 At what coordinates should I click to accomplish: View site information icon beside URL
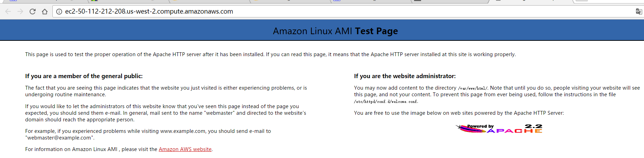(x=59, y=12)
